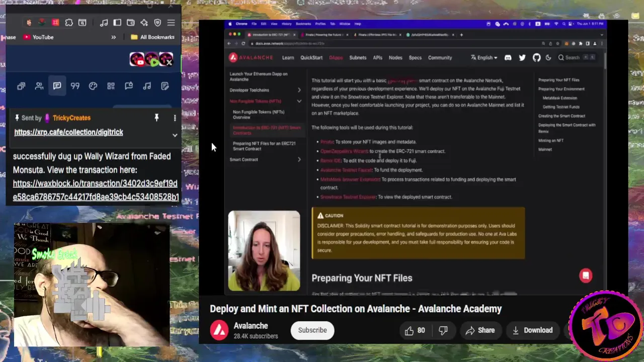This screenshot has height=362, width=644.
Task: Click the TrickyCreates X channel badge
Action: point(166,60)
